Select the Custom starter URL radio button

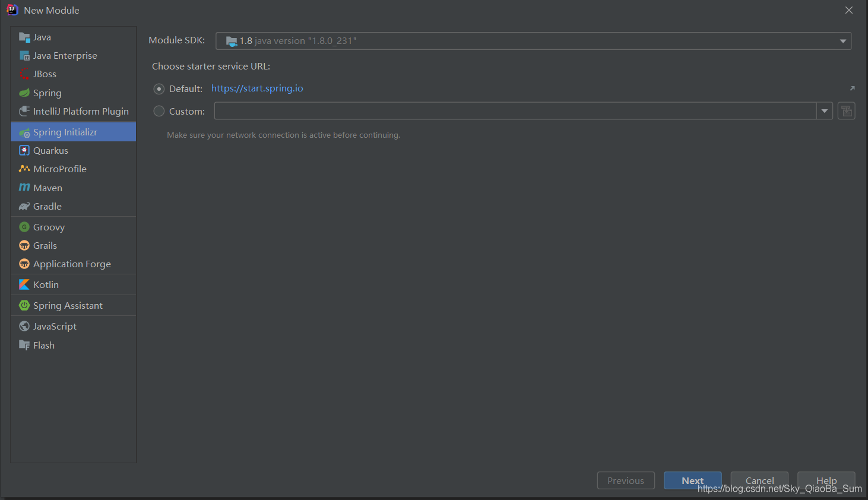pyautogui.click(x=159, y=111)
